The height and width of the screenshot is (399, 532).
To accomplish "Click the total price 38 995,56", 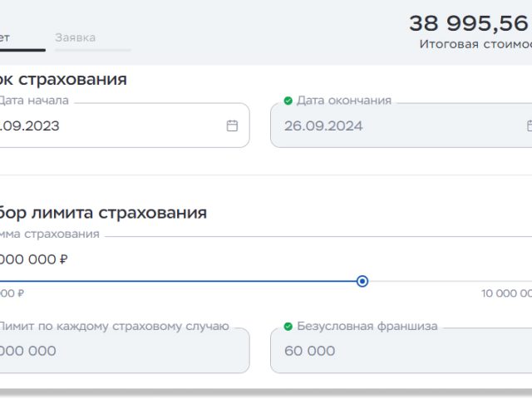I will [x=469, y=23].
